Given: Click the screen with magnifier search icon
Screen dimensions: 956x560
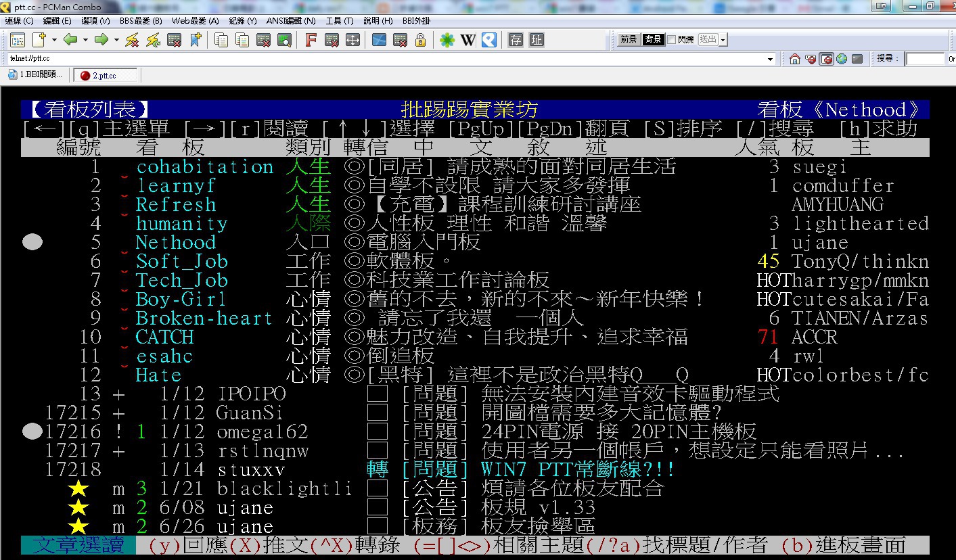Looking at the screenshot, I should coord(284,40).
